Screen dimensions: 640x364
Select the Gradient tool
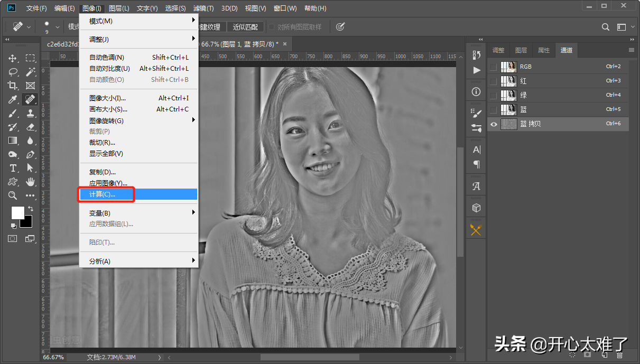coord(13,141)
